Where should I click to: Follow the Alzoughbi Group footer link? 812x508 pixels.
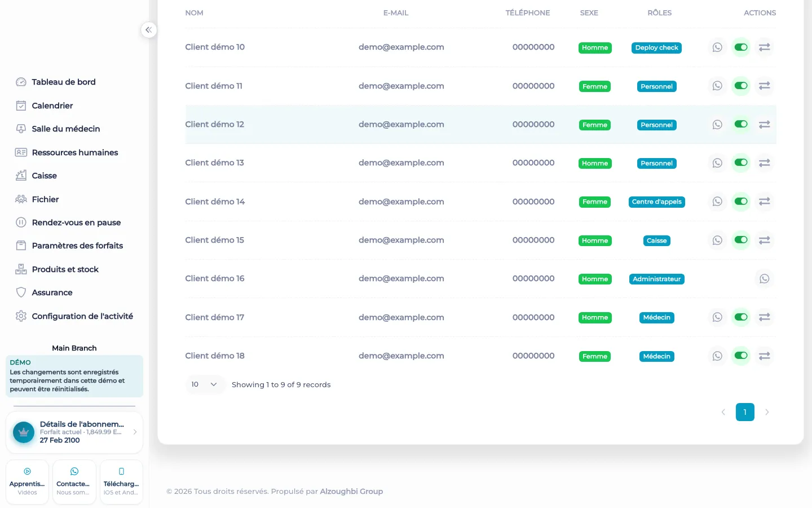351,492
